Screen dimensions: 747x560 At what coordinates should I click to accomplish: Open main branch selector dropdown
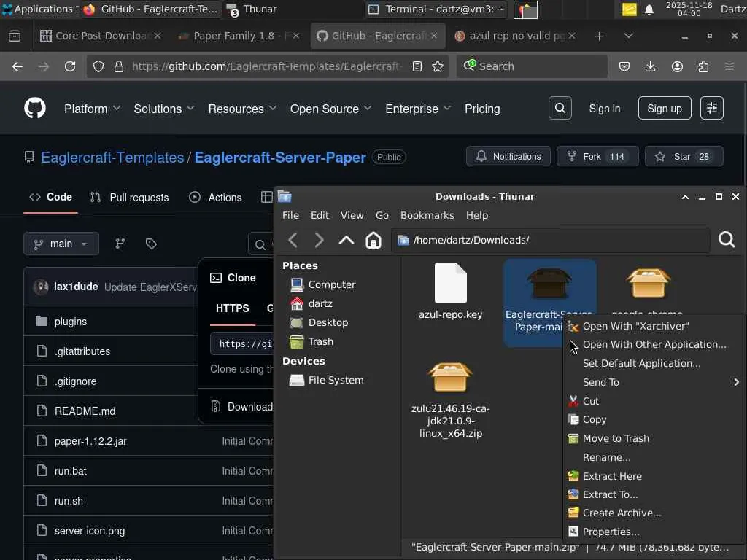point(61,244)
